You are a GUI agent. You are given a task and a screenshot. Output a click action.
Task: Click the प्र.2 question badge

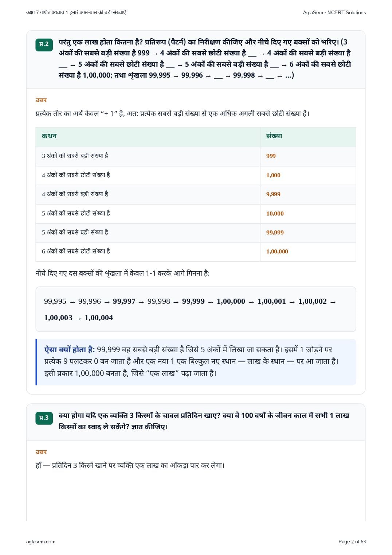pos(44,44)
